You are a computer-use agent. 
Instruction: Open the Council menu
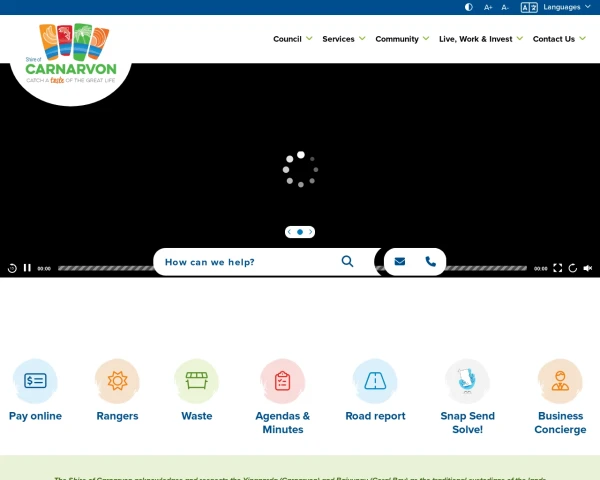(287, 39)
